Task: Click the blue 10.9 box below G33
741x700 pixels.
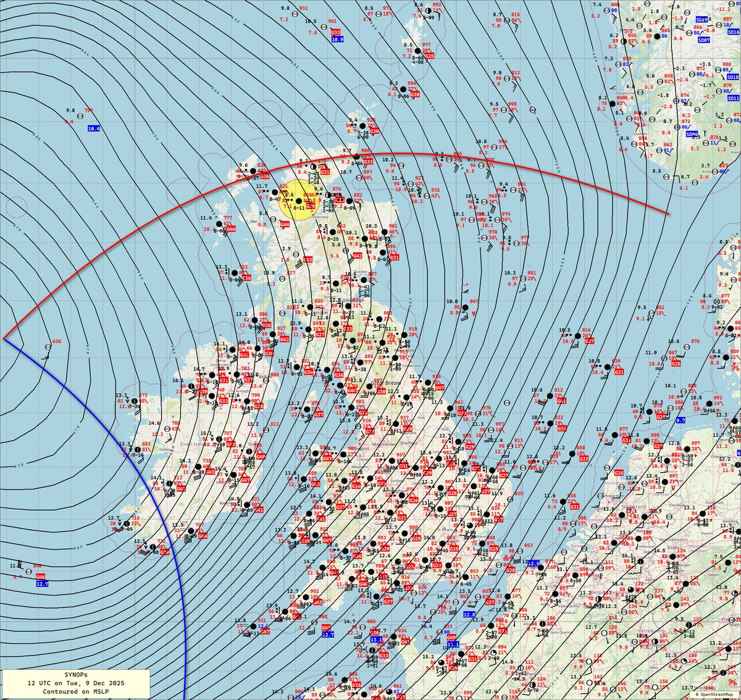Action: pyautogui.click(x=337, y=39)
